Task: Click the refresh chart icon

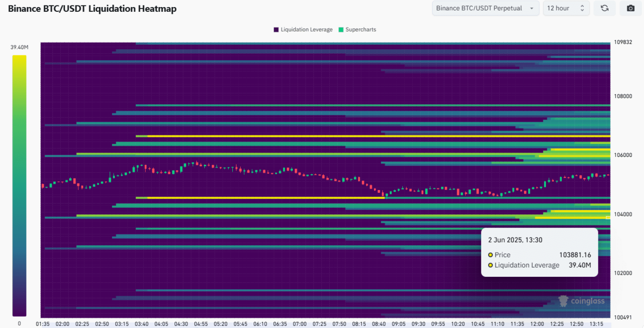Action: click(x=604, y=8)
